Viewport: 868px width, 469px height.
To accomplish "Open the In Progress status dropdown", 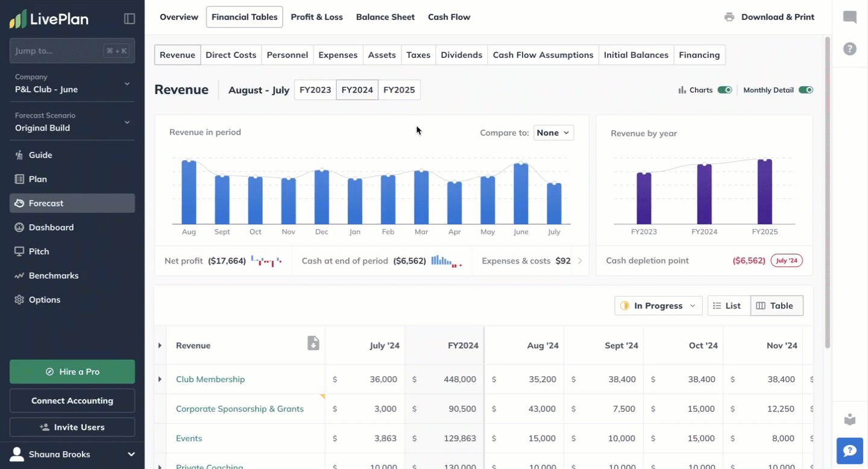I will [658, 306].
